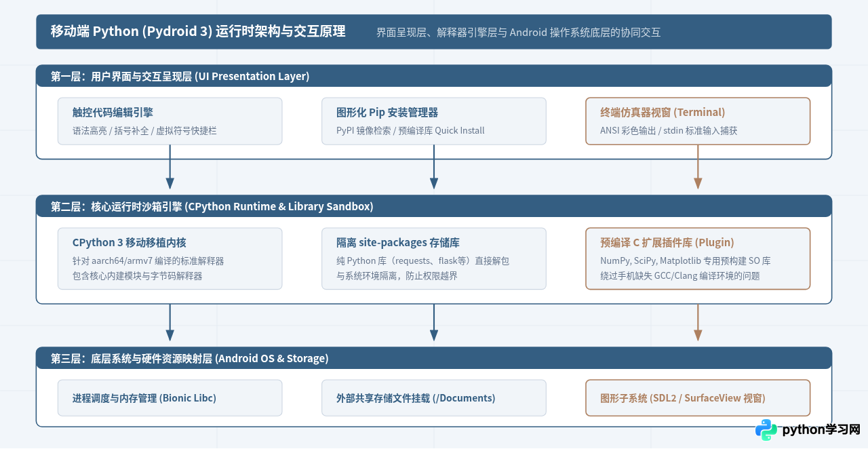Click the text '包含核心内建模块与字节码解释器'
Screen dimensions: 868x449
point(137,276)
